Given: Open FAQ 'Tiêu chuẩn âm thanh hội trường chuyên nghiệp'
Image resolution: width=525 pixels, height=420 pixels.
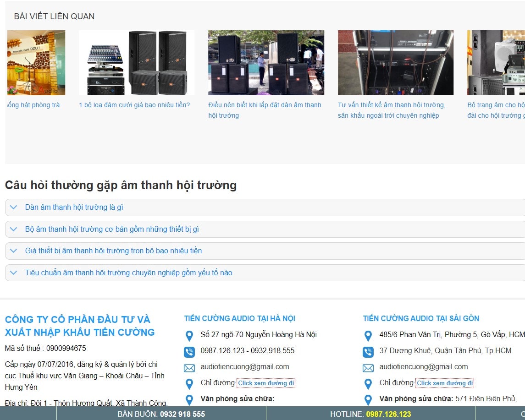Looking at the screenshot, I should click(x=128, y=273).
